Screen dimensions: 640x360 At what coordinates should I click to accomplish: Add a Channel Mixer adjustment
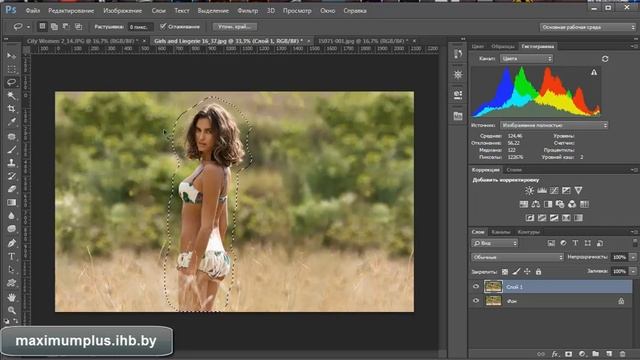pos(572,204)
